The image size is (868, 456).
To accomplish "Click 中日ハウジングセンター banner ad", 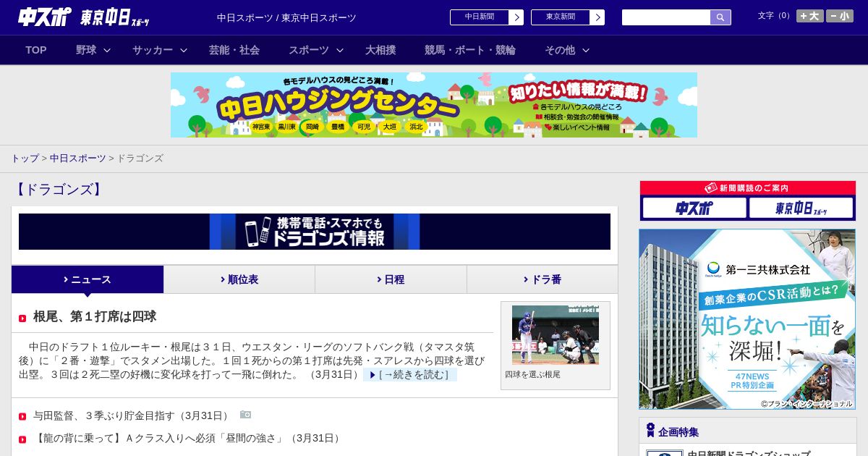I will coord(434,105).
